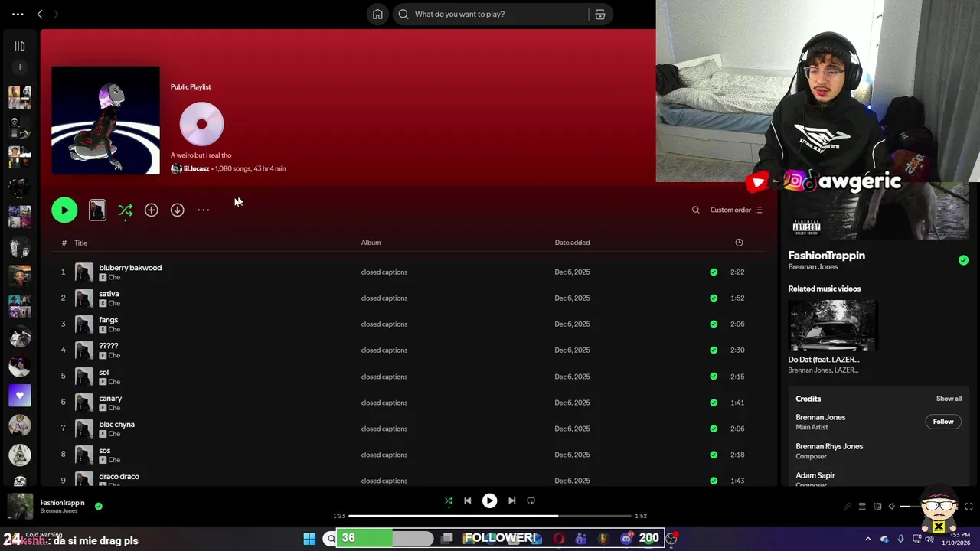Toggle saved checkmark for canary
The width and height of the screenshot is (980, 551).
click(x=714, y=403)
